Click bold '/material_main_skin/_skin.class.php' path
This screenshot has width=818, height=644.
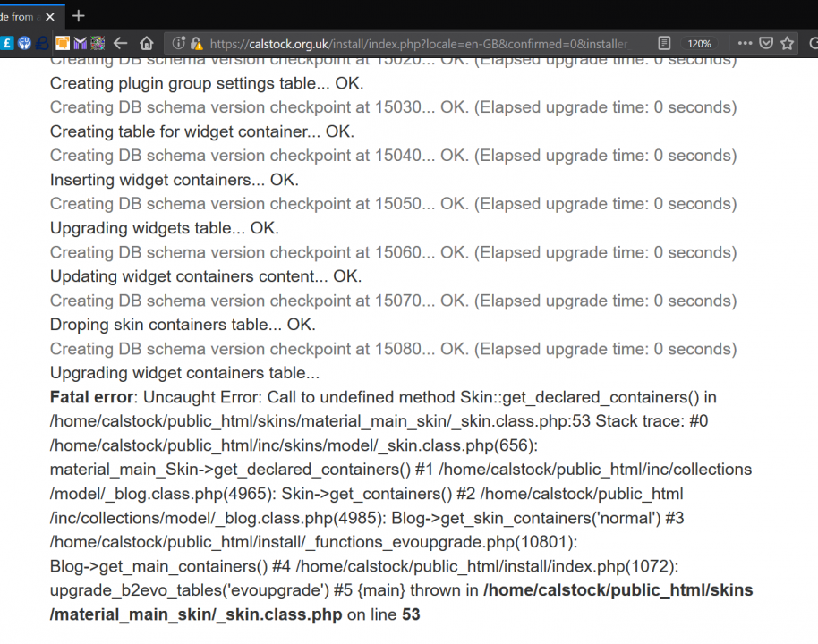196,614
